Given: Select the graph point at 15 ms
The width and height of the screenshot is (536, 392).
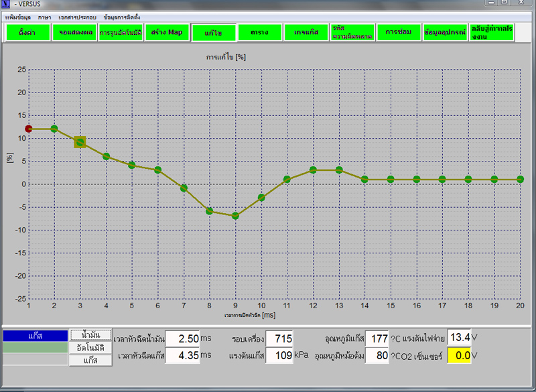Looking at the screenshot, I should pyautogui.click(x=391, y=179).
